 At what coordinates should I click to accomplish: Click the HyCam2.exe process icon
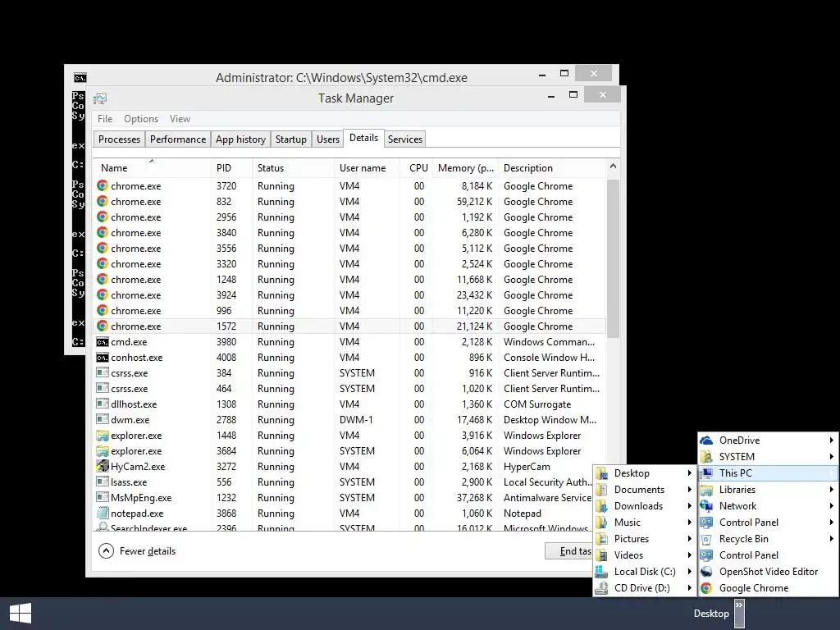click(x=103, y=466)
